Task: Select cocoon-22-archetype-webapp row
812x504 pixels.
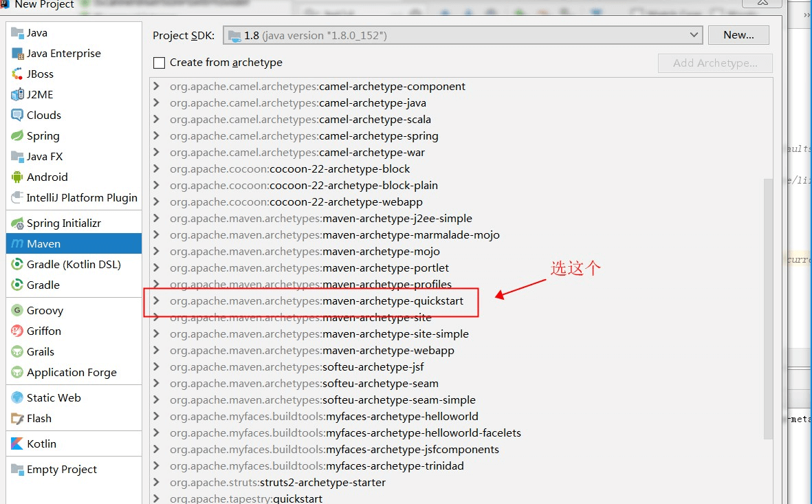Action: 458,202
